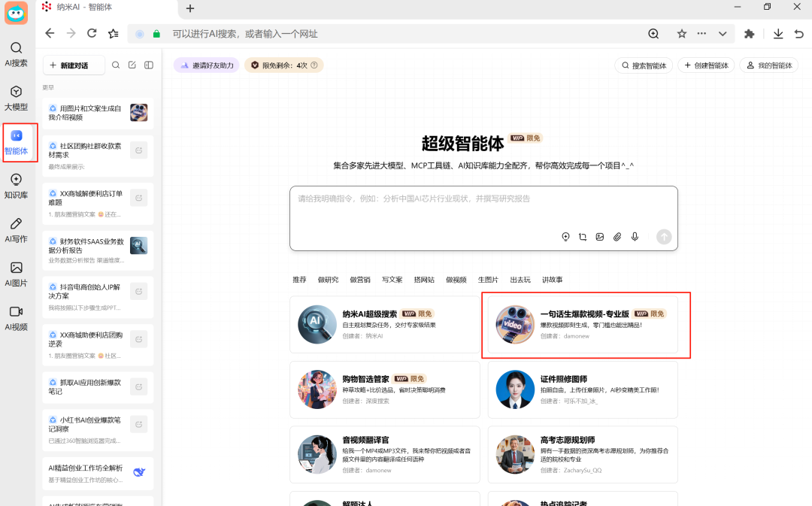Image resolution: width=812 pixels, height=506 pixels.
Task: Click the browser logo avatar icon
Action: click(x=16, y=13)
